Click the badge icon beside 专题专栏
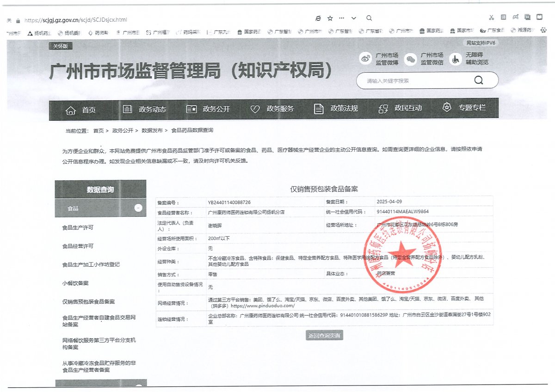 click(447, 107)
